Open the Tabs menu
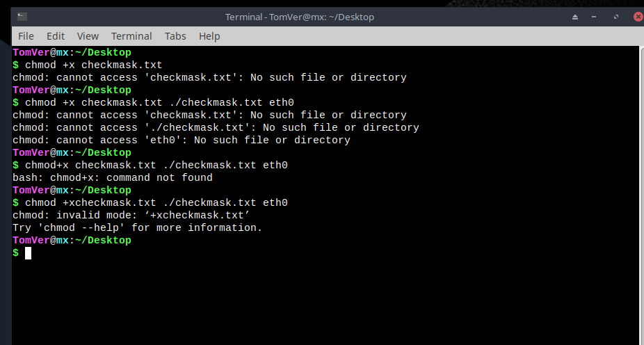This screenshot has height=345, width=644. point(175,36)
